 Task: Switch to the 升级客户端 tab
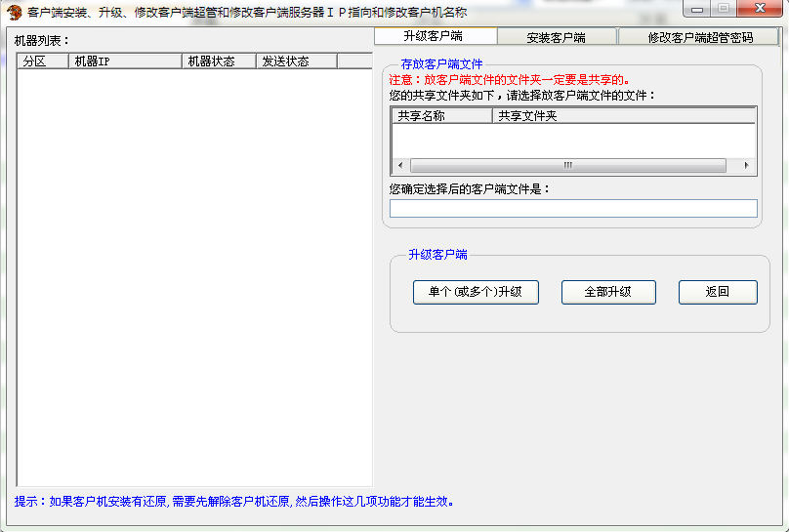tap(434, 36)
